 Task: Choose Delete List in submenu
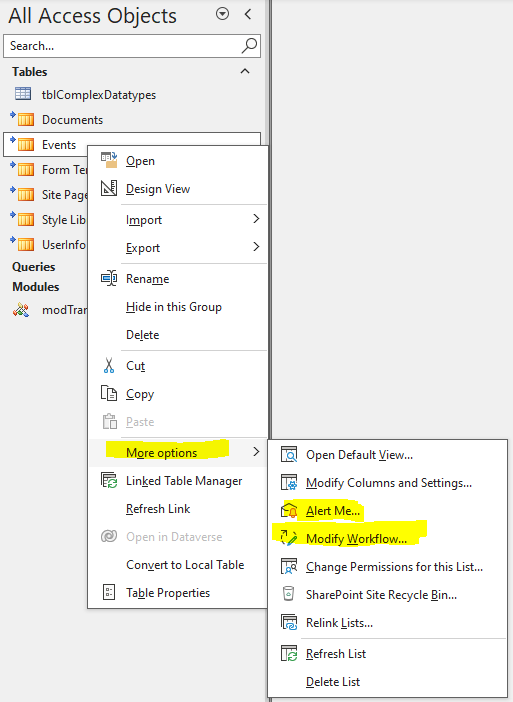click(x=333, y=681)
